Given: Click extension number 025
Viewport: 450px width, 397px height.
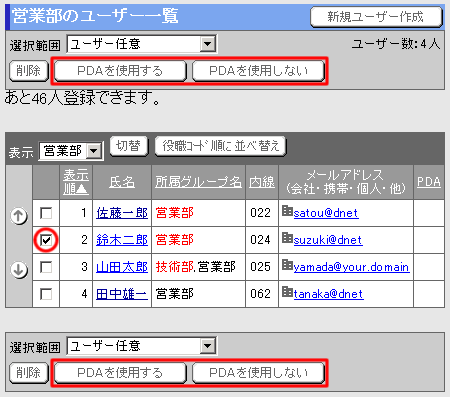Looking at the screenshot, I should point(260,267).
